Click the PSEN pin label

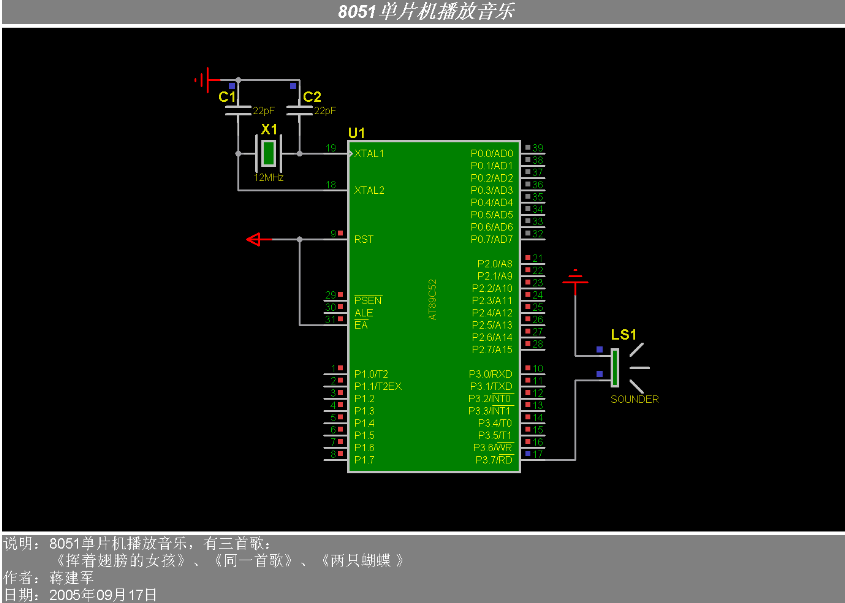pos(368,301)
